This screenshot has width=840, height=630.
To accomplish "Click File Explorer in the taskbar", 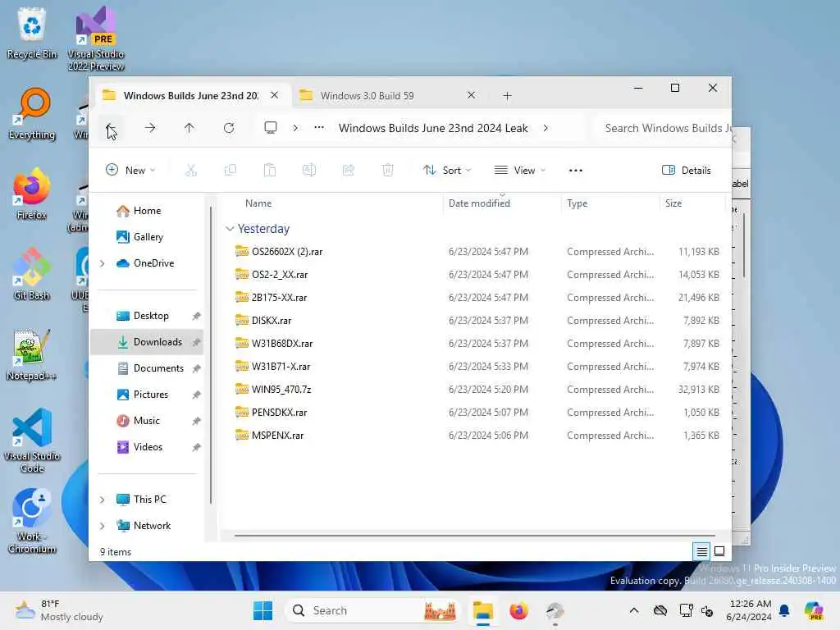I will [482, 610].
